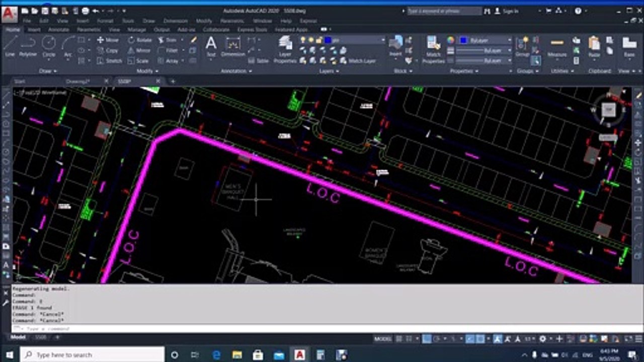Select the Arc tool

[68, 46]
